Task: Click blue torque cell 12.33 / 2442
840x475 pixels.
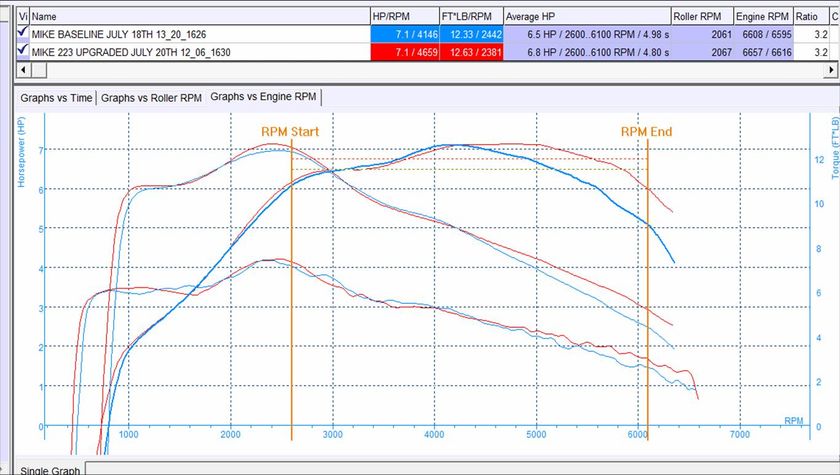Action: tap(471, 34)
